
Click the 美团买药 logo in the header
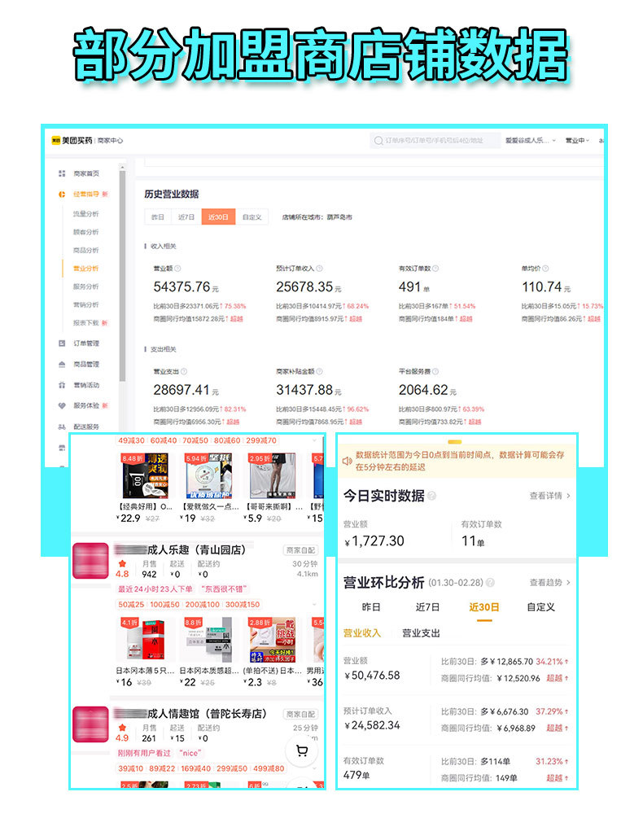72,140
